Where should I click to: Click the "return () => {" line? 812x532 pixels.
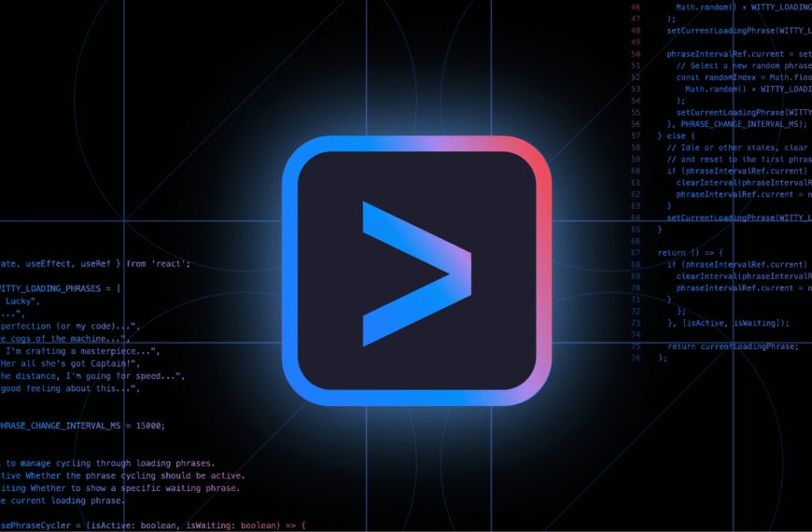(x=691, y=253)
